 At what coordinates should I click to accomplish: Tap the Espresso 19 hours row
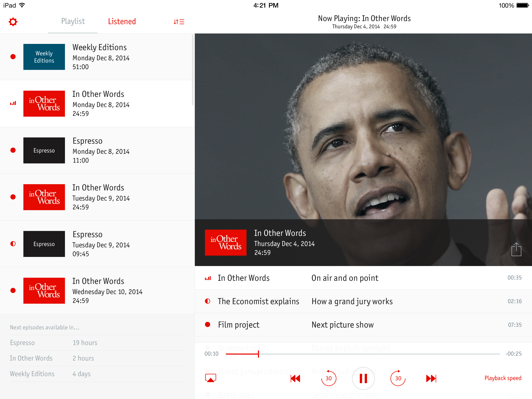click(97, 343)
